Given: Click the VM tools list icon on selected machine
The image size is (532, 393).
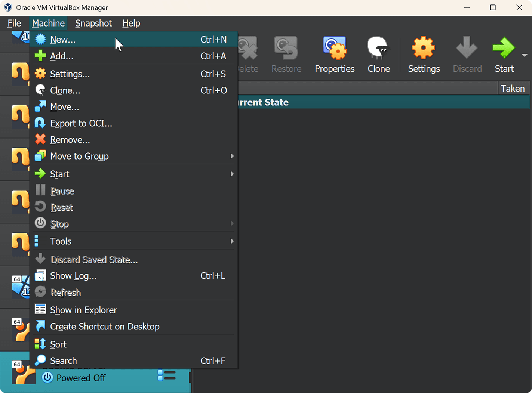Looking at the screenshot, I should [166, 375].
